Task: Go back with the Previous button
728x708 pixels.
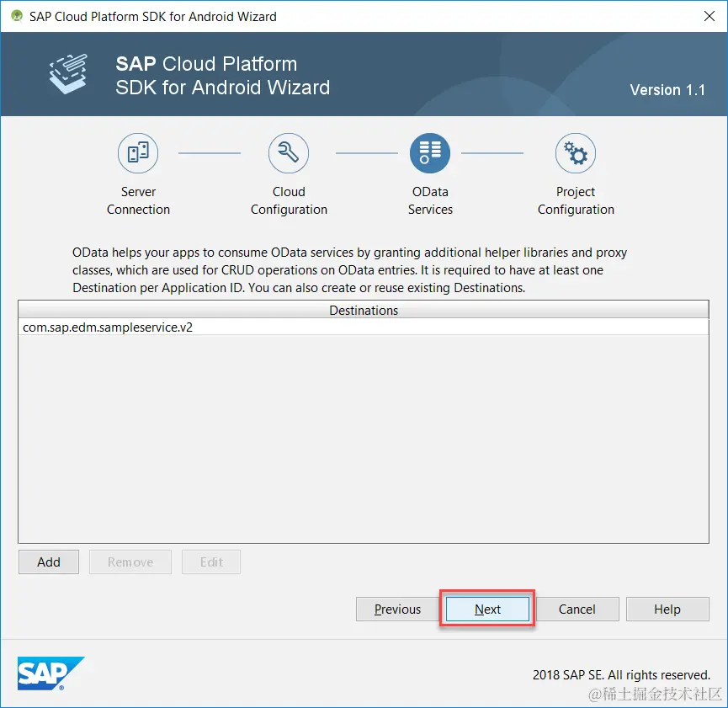Action: pos(397,609)
